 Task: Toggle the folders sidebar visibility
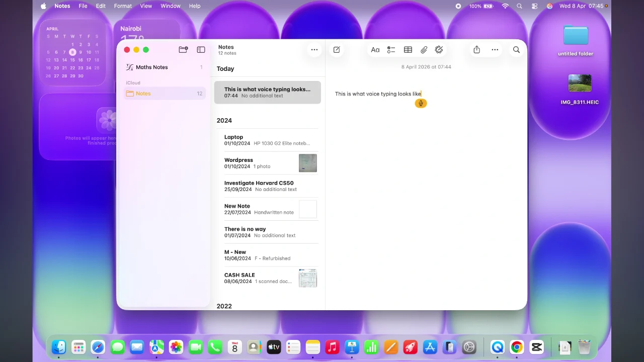pyautogui.click(x=201, y=49)
